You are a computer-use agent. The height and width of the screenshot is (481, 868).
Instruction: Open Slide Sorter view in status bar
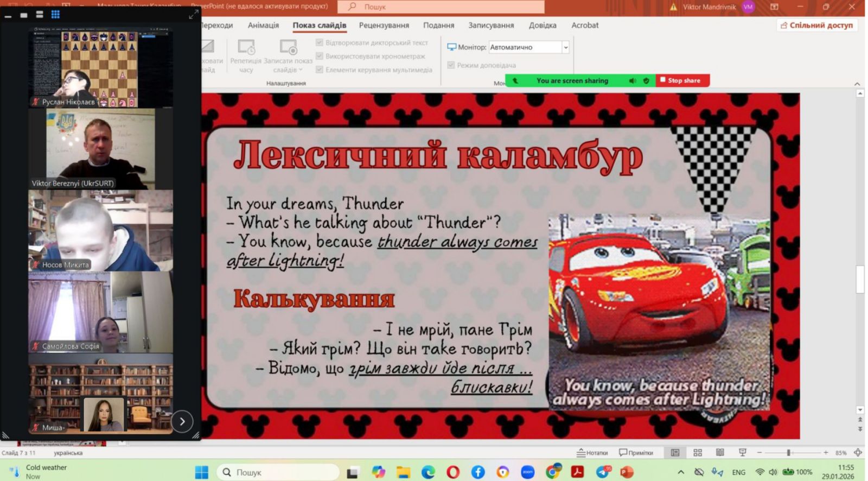pyautogui.click(x=698, y=452)
